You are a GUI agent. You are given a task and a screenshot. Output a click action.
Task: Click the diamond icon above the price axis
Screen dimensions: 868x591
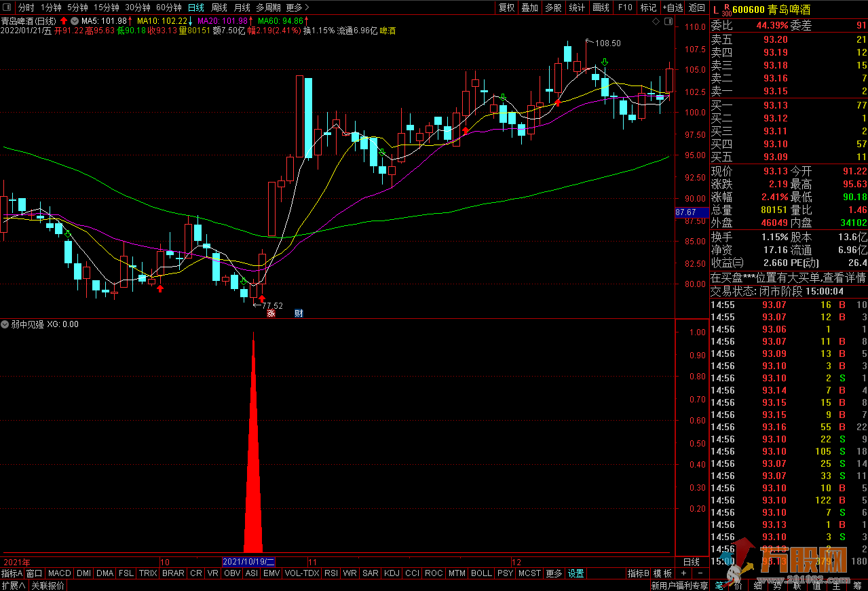[x=656, y=22]
